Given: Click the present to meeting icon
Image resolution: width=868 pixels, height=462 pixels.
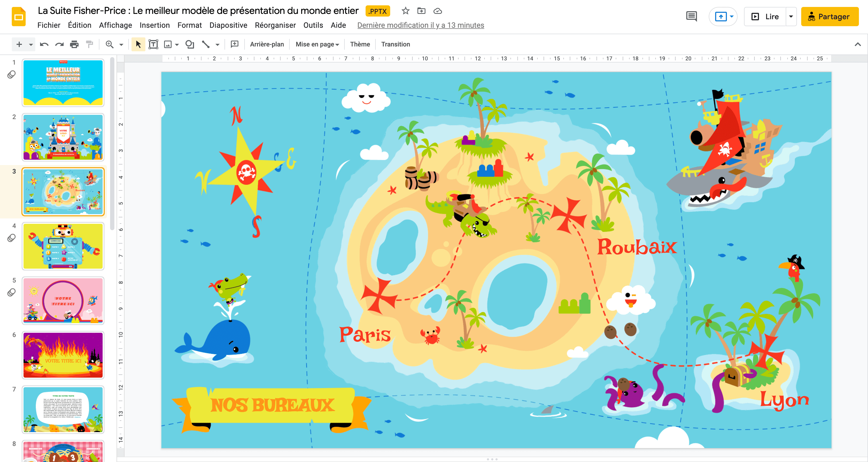Looking at the screenshot, I should (720, 17).
